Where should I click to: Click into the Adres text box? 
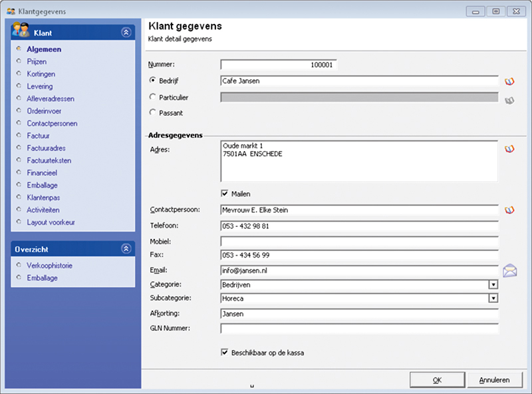pos(359,161)
